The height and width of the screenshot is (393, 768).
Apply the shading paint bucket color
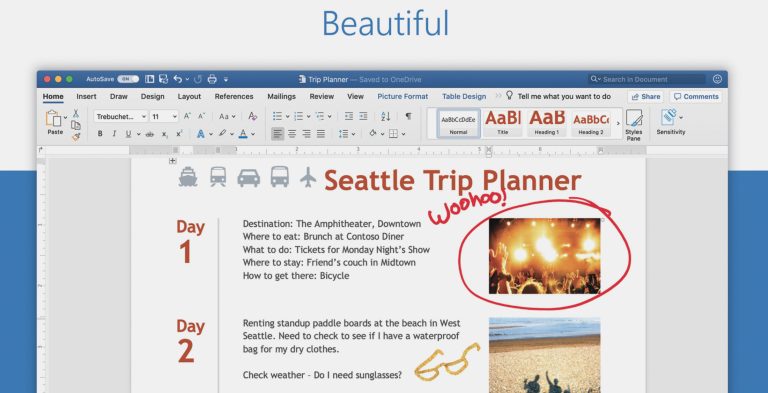(373, 134)
